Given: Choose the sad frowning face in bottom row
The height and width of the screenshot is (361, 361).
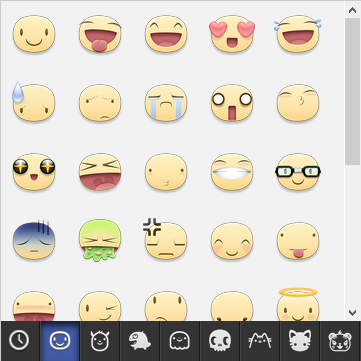Looking at the screenshot, I should tap(166, 306).
